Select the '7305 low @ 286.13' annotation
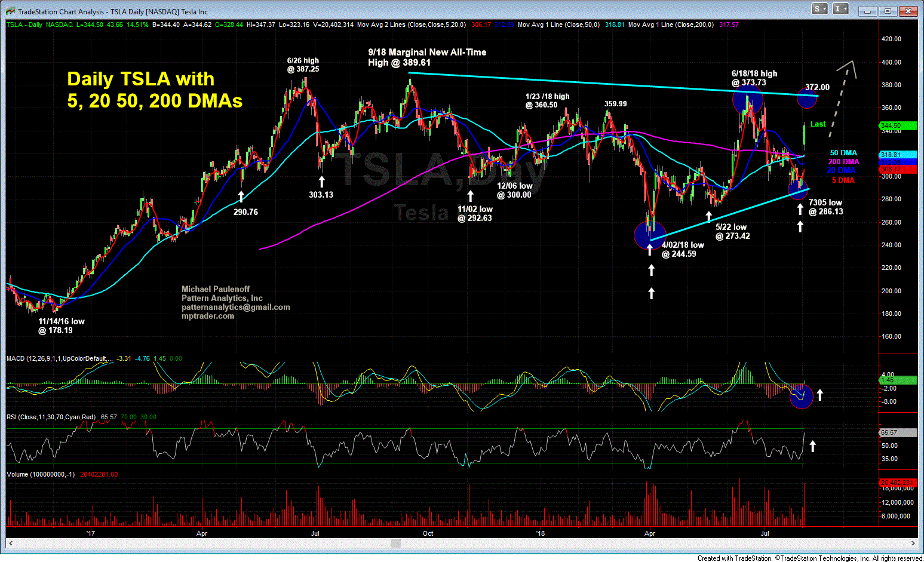 pyautogui.click(x=826, y=207)
